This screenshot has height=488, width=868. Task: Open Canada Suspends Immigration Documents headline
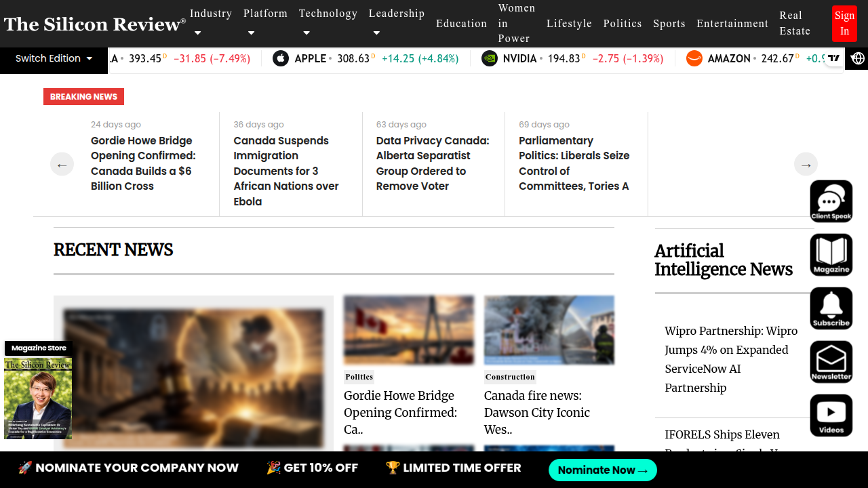[286, 171]
